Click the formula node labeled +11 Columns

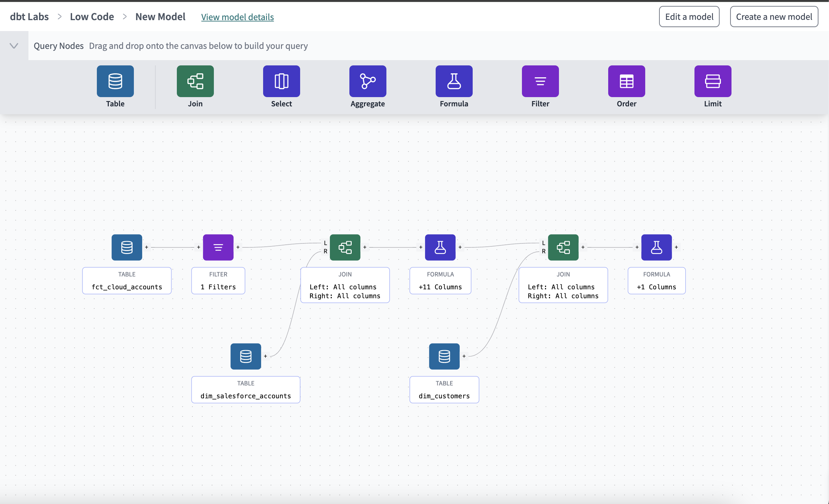(x=440, y=247)
